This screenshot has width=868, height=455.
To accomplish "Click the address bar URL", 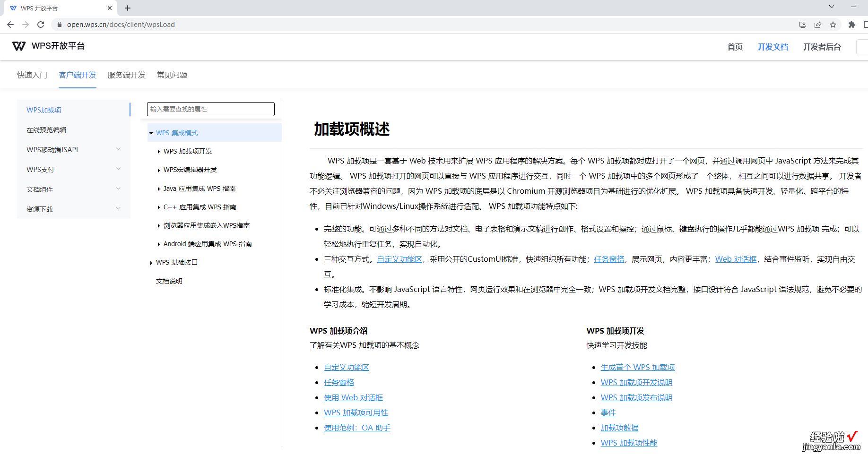I will coord(121,25).
